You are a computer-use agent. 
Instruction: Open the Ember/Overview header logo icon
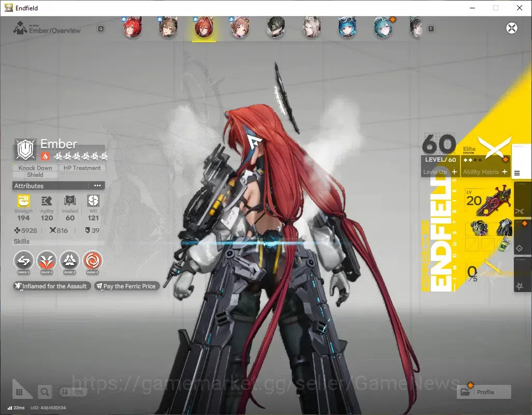pos(20,28)
